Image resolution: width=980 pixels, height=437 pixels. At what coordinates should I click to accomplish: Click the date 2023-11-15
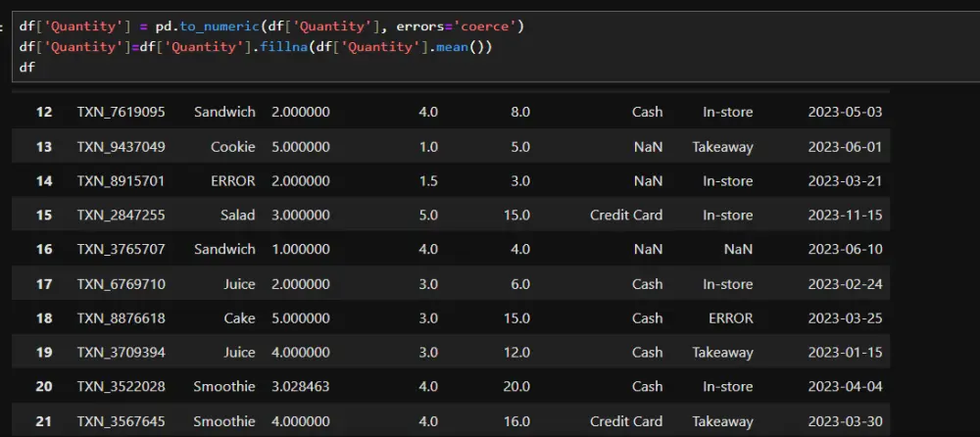tap(845, 215)
